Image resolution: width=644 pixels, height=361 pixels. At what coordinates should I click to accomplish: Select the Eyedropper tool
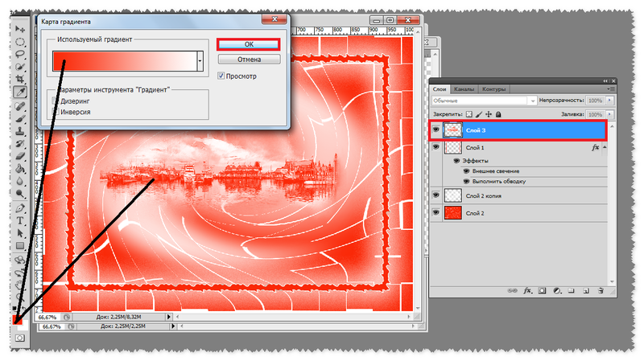[19, 92]
